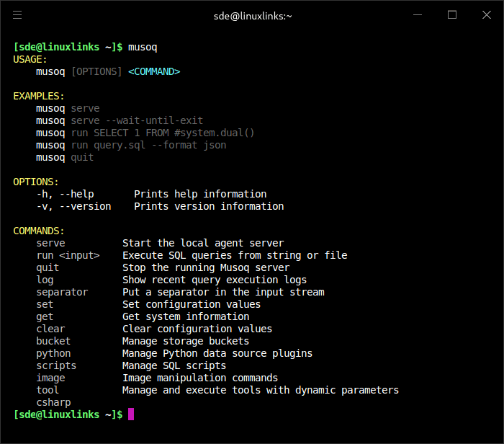Click the 'tool' command name
504x444 pixels.
pyautogui.click(x=48, y=390)
